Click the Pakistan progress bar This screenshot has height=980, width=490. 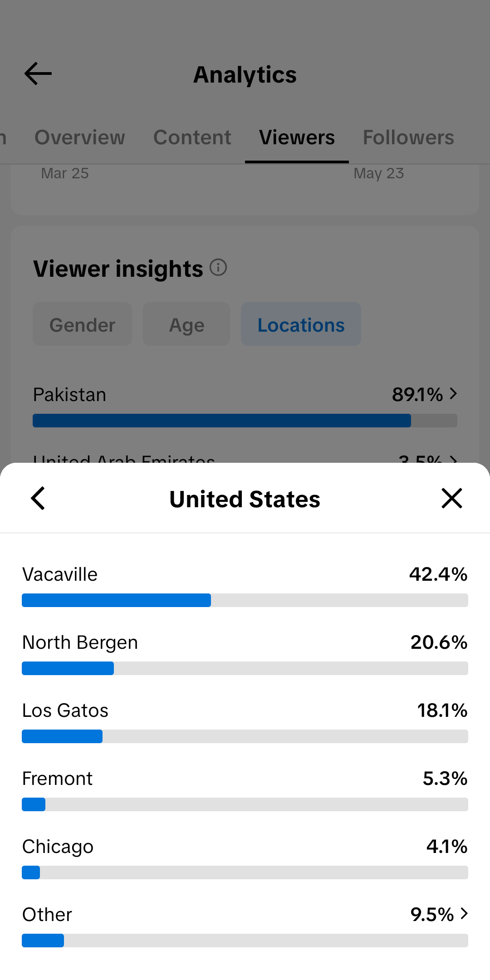pos(245,421)
